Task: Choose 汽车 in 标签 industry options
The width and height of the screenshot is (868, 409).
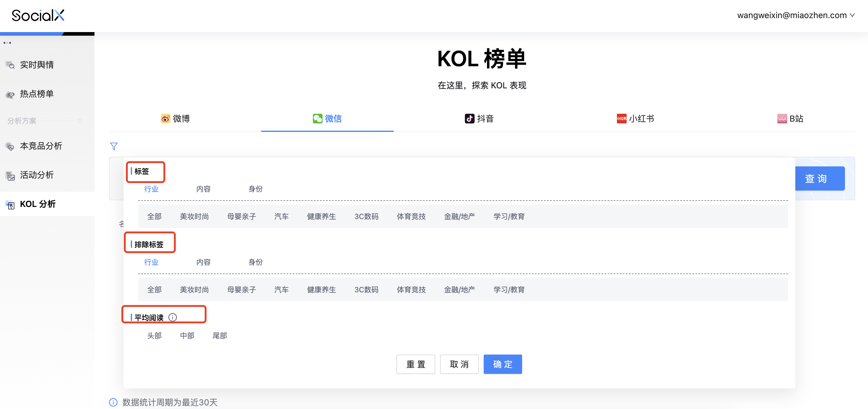Action: [281, 217]
